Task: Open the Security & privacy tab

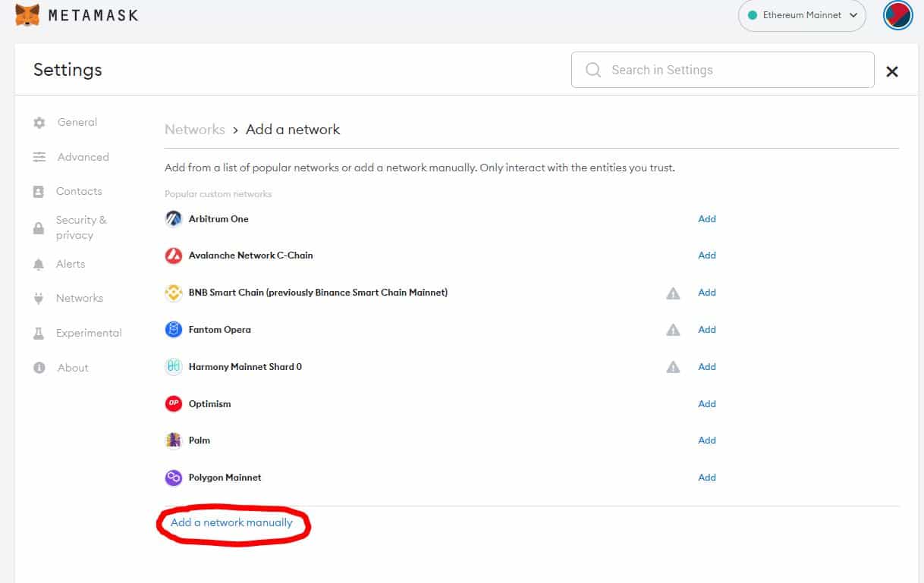Action: (81, 227)
